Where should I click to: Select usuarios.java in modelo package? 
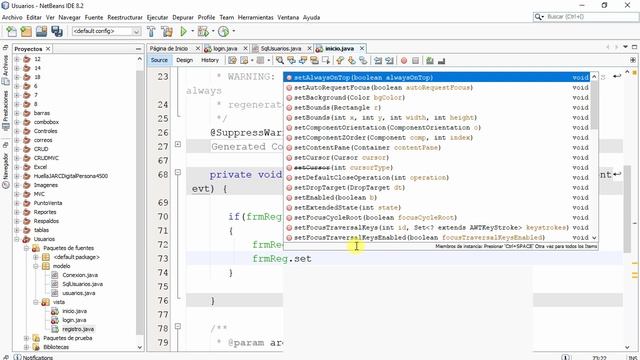[79, 293]
